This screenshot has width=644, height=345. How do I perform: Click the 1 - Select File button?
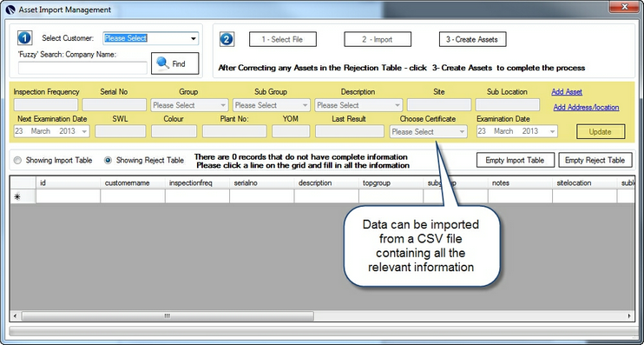(283, 39)
